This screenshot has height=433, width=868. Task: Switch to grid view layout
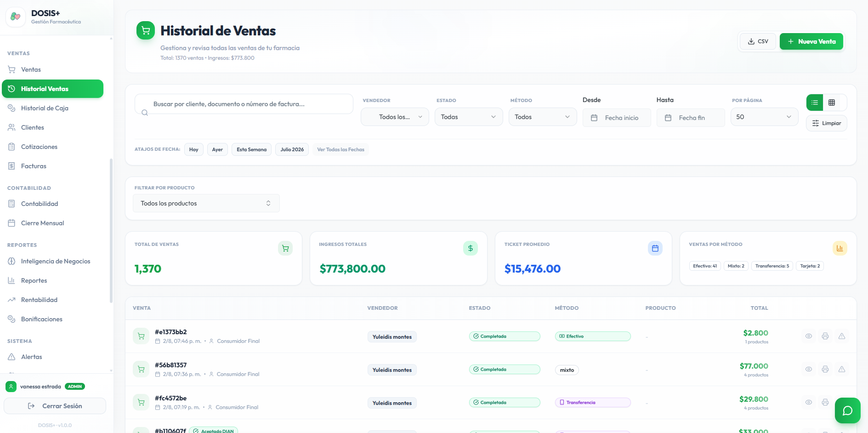coord(832,103)
